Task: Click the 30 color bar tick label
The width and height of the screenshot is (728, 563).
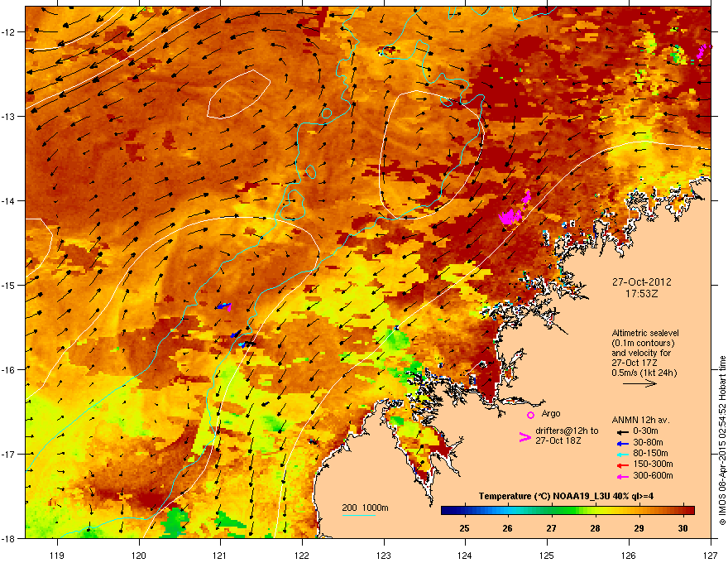Action: pyautogui.click(x=682, y=528)
